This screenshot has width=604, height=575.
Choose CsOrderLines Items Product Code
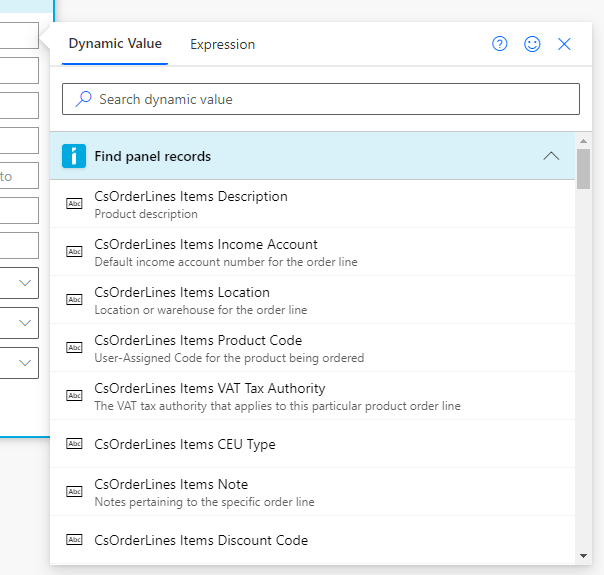(198, 340)
